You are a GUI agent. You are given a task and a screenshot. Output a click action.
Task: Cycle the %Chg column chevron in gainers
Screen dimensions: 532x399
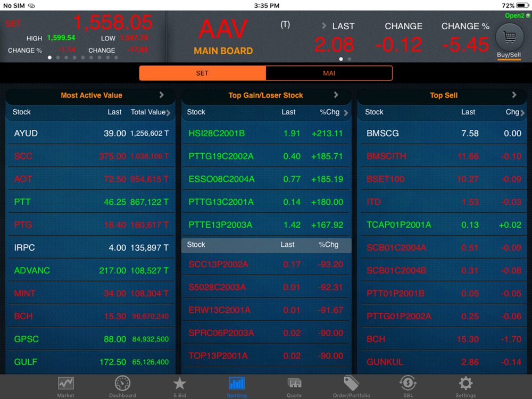click(x=346, y=113)
